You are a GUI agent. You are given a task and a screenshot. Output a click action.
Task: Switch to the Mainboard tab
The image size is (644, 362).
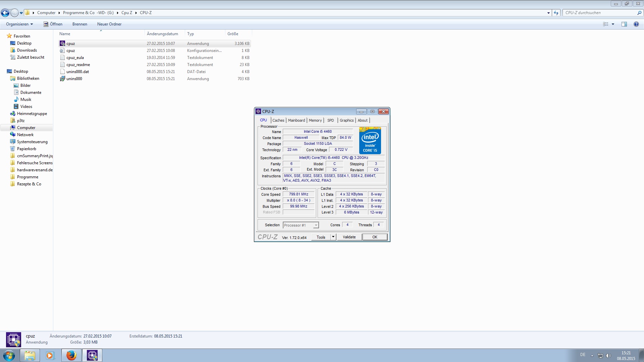tap(297, 120)
